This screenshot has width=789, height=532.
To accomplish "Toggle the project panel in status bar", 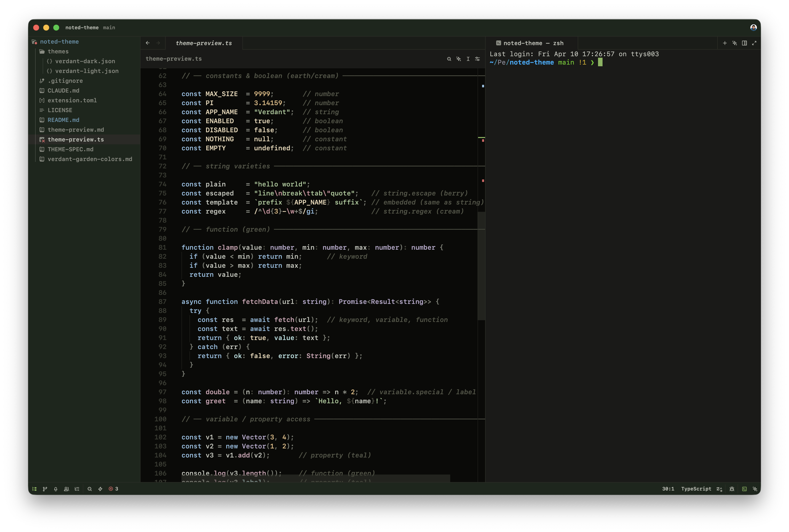I will [x=34, y=489].
